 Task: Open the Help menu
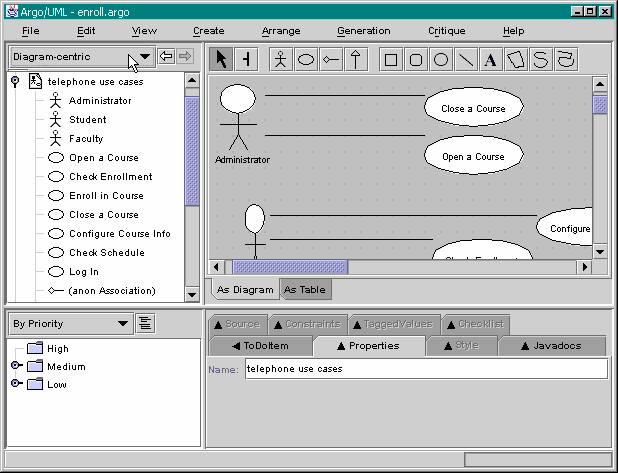513,31
